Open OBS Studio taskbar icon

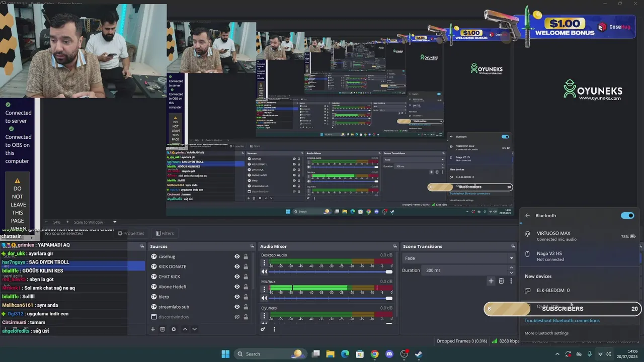[x=404, y=354]
